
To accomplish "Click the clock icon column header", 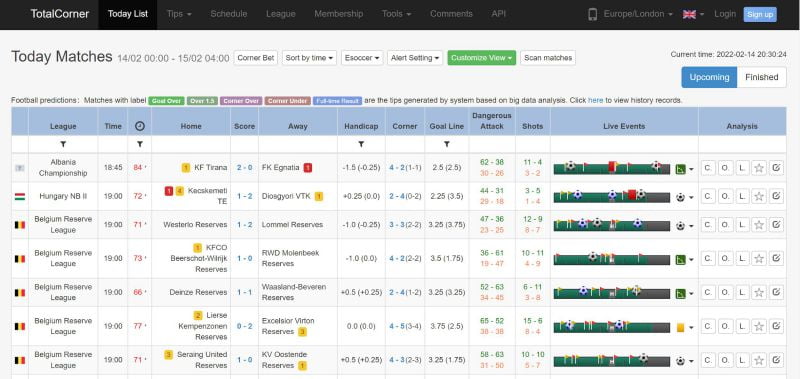I will coord(140,126).
